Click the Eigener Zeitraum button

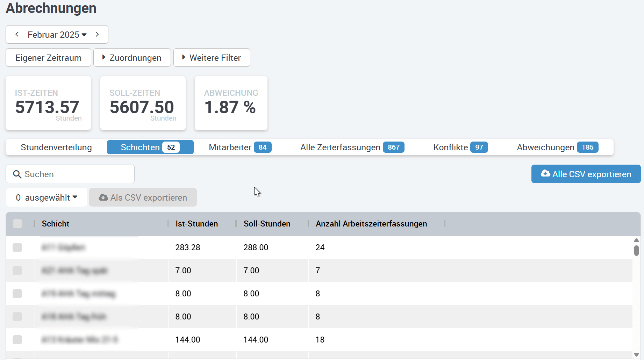(x=48, y=57)
